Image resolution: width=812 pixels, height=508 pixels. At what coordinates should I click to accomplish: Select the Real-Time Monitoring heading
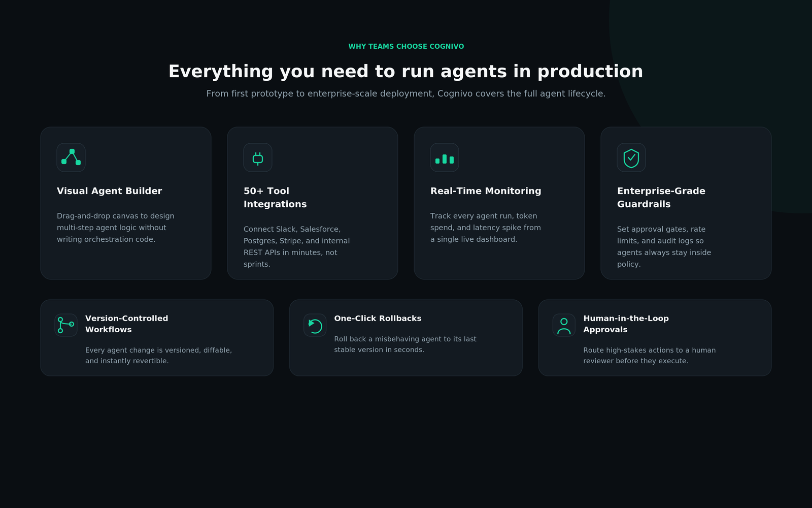click(486, 191)
